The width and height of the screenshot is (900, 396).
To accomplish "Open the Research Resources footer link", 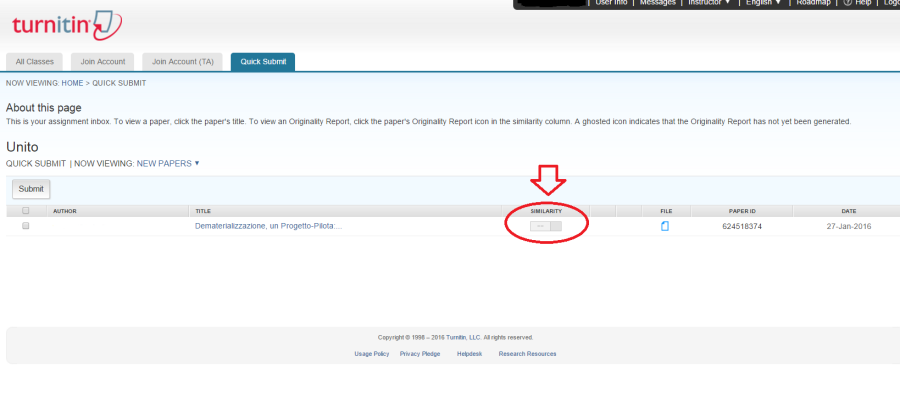I will point(527,354).
